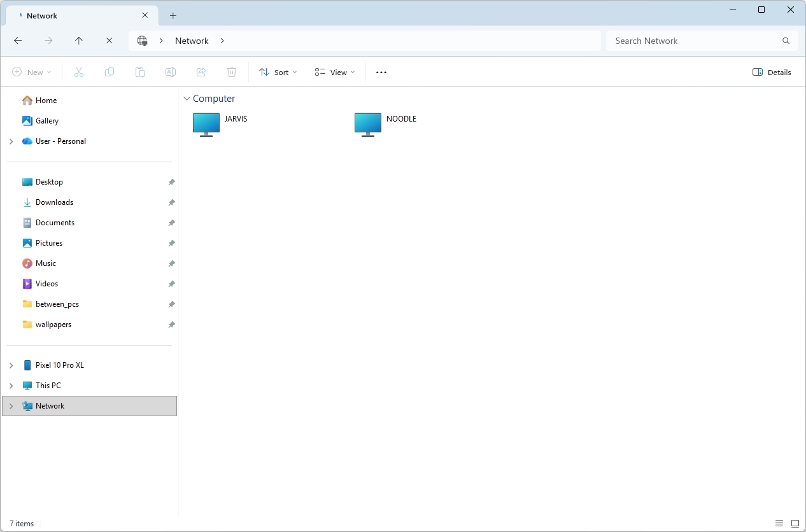806x532 pixels.
Task: Select the Copy icon
Action: 110,72
